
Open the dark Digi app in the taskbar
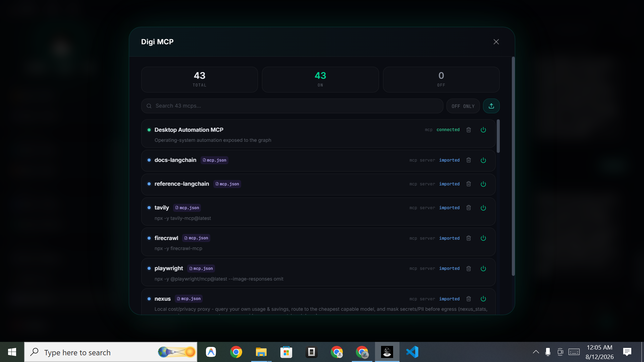(387, 352)
